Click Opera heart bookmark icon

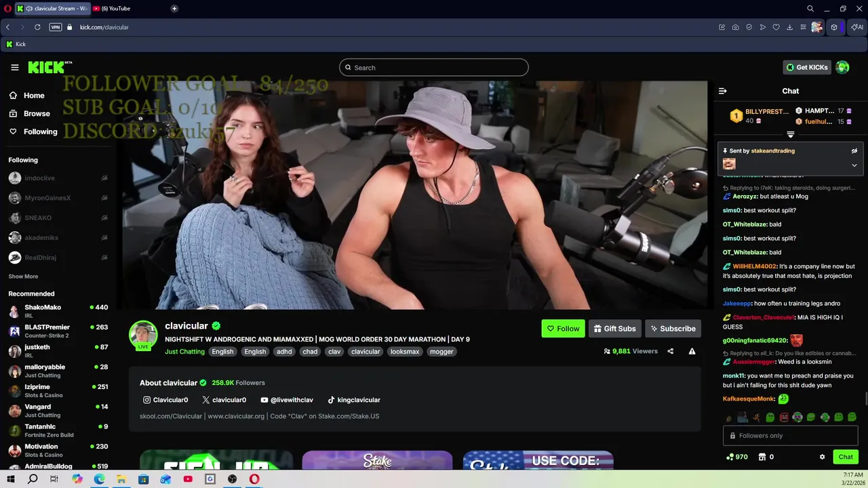pyautogui.click(x=776, y=27)
